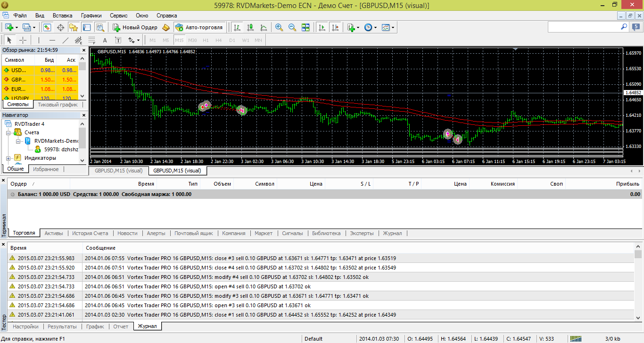This screenshot has width=644, height=343.
Task: Toggle the M15 timeframe button
Action: 179,40
